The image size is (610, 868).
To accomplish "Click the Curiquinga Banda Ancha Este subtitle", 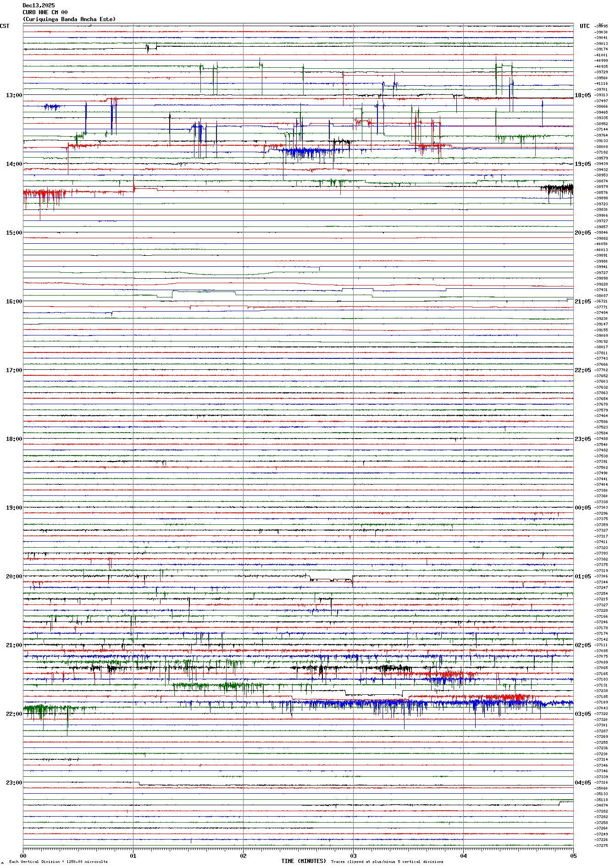I will pyautogui.click(x=69, y=19).
